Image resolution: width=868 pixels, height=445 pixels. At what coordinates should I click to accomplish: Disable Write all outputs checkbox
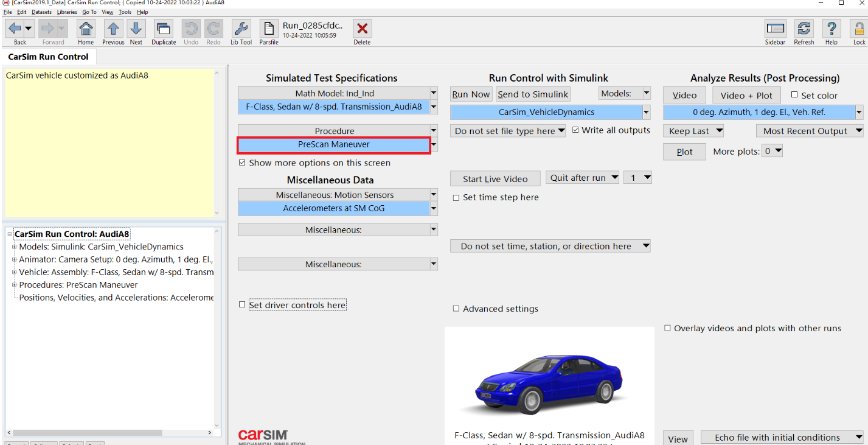tap(575, 130)
